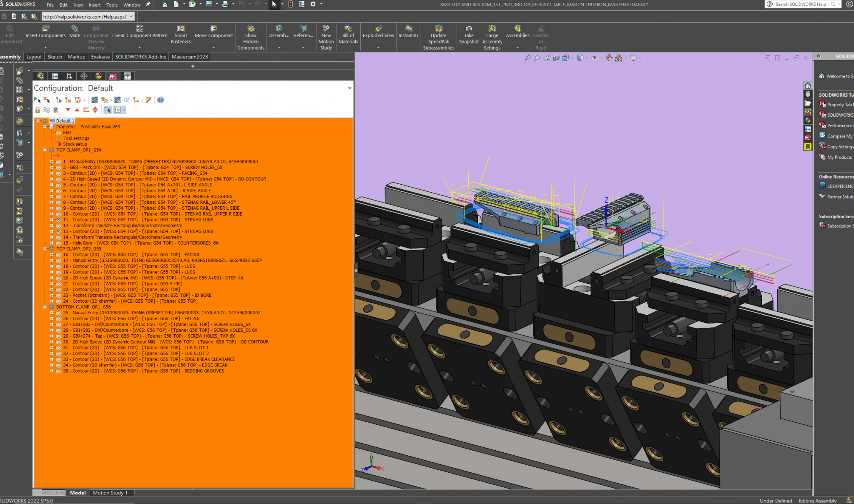The image size is (854, 504).
Task: Click the lock selected operations padlock icon
Action: 38,110
